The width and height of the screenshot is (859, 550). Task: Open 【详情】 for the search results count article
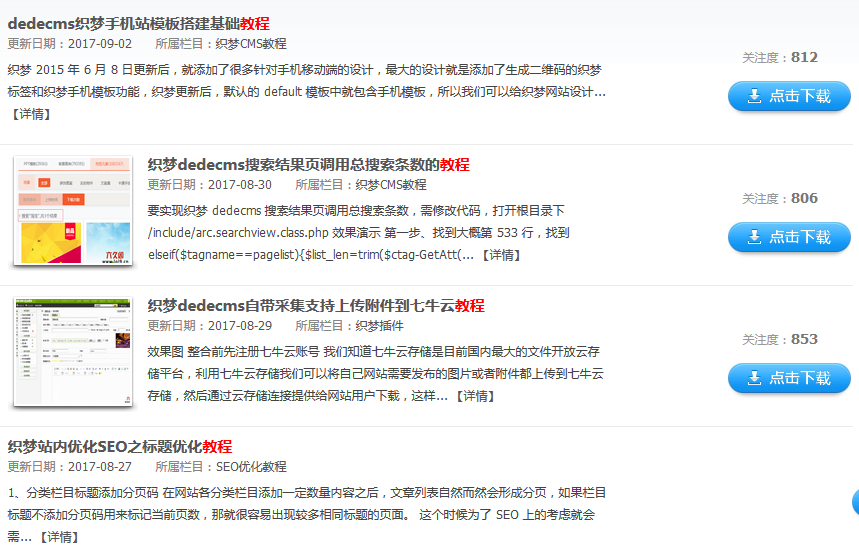tap(500, 255)
